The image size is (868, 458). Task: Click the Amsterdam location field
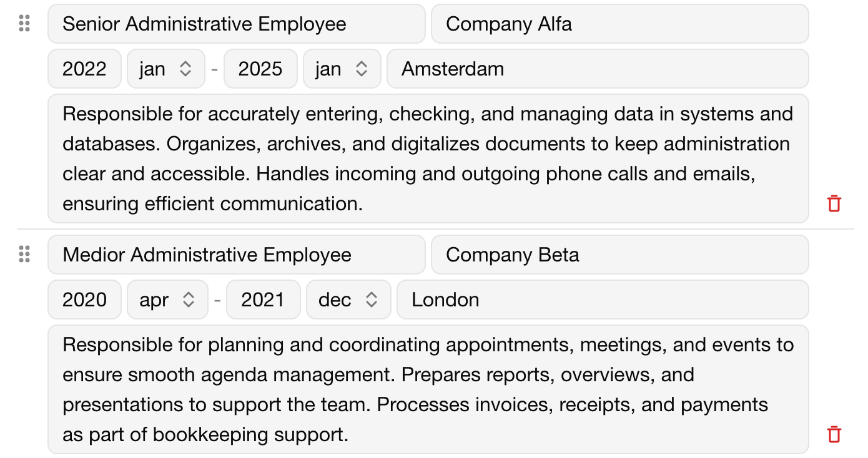click(597, 69)
